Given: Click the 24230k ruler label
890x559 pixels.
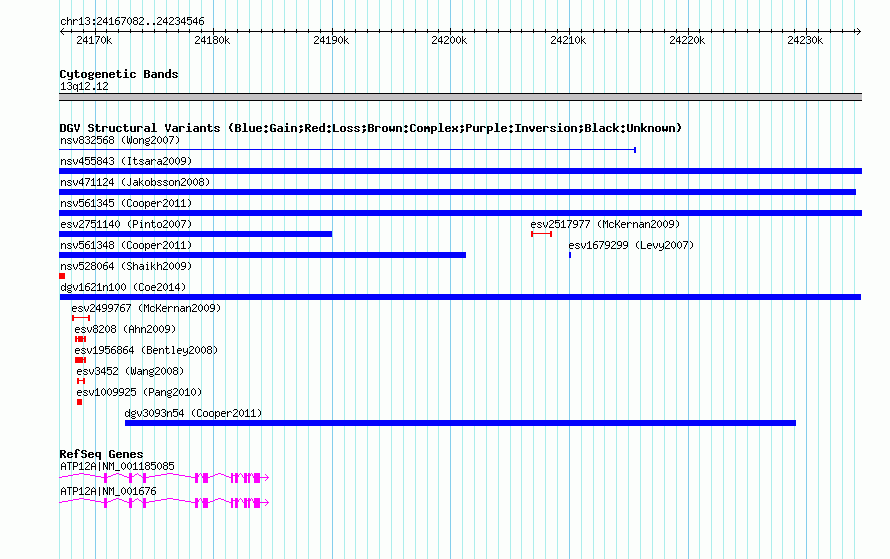Looking at the screenshot, I should (805, 40).
